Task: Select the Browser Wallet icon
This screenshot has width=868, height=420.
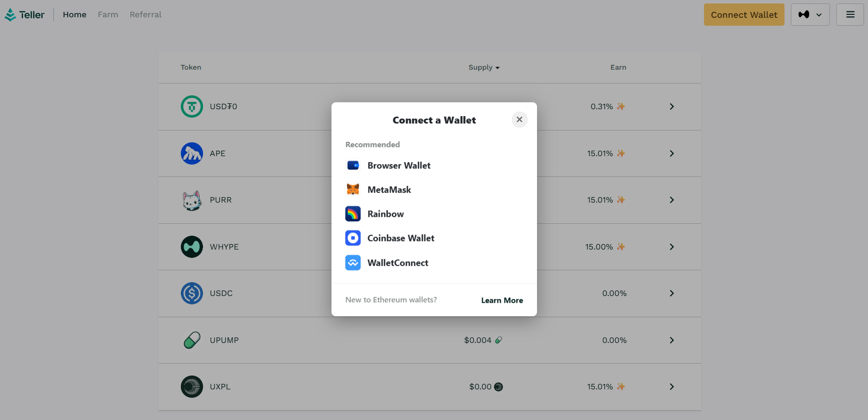Action: pyautogui.click(x=353, y=166)
